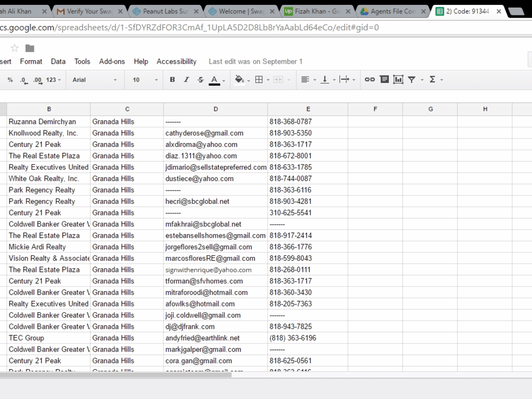Switch to Verify Your Swag Gmail tab
The width and height of the screenshot is (532, 399).
(89, 11)
